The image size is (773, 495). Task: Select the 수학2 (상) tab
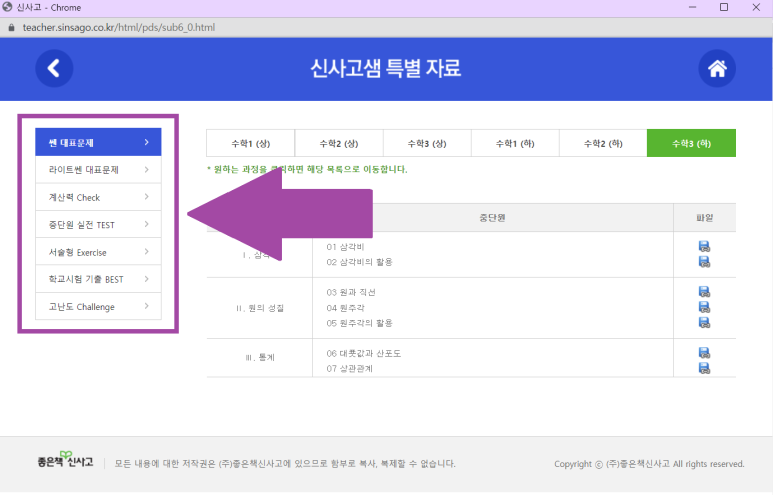coord(339,143)
